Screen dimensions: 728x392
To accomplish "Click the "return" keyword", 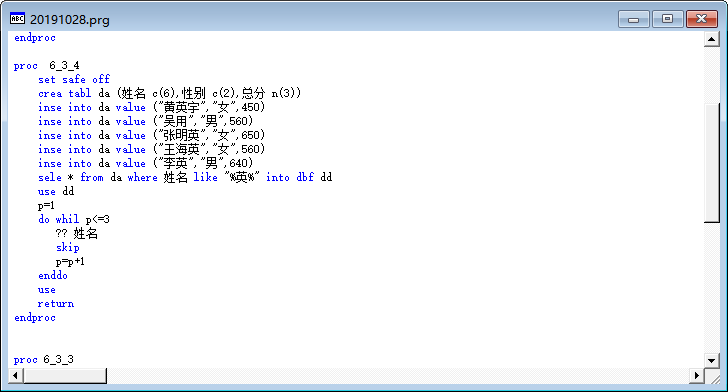I will pyautogui.click(x=56, y=304).
